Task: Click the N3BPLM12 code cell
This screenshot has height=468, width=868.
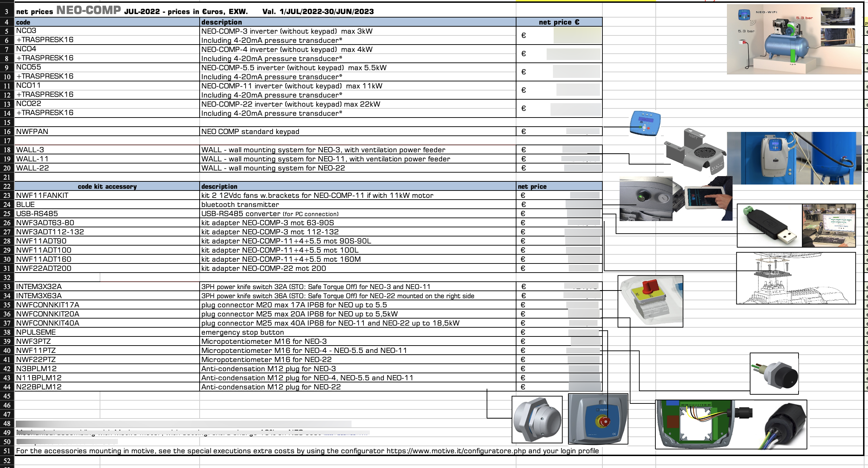Action: pyautogui.click(x=107, y=369)
